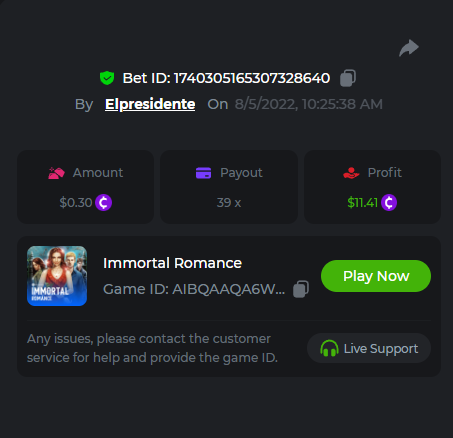Select the Bet ID number text

[252, 78]
